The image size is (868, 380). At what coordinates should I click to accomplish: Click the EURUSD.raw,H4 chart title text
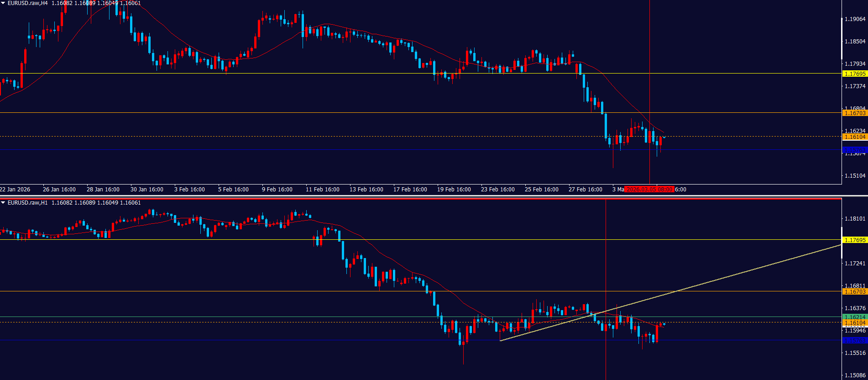pos(27,3)
